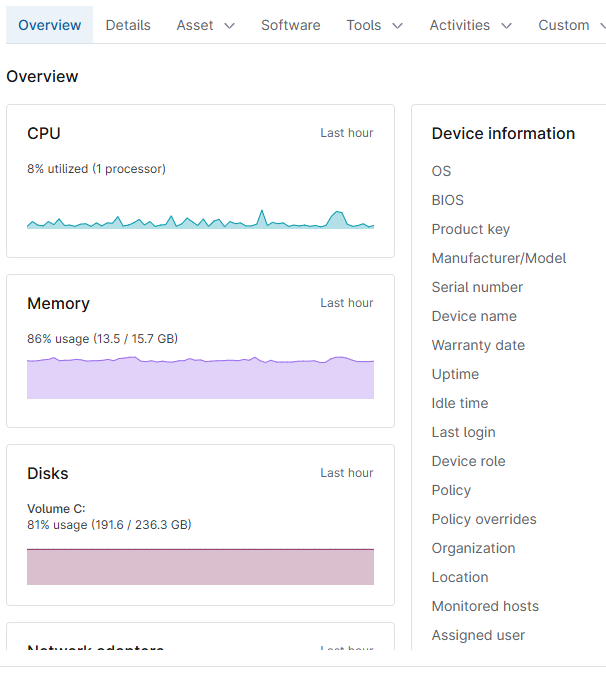Click 'Last hour' label in Disks card
This screenshot has width=606, height=676.
tap(347, 473)
